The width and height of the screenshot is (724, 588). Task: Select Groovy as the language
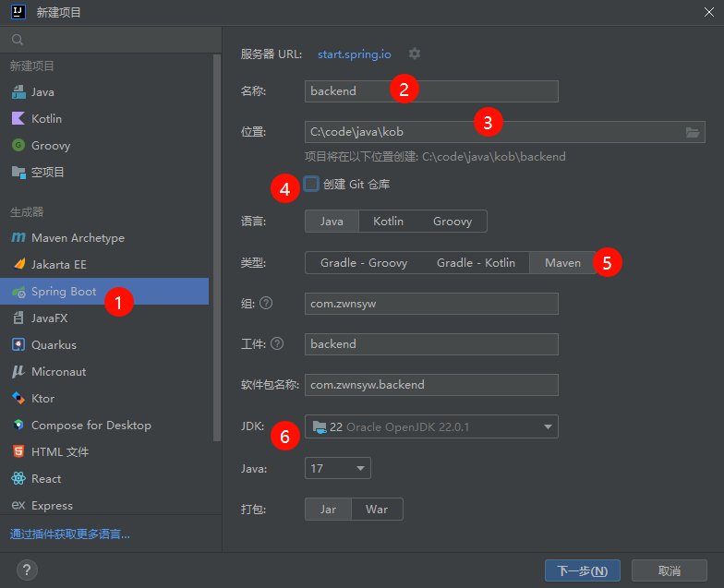452,222
